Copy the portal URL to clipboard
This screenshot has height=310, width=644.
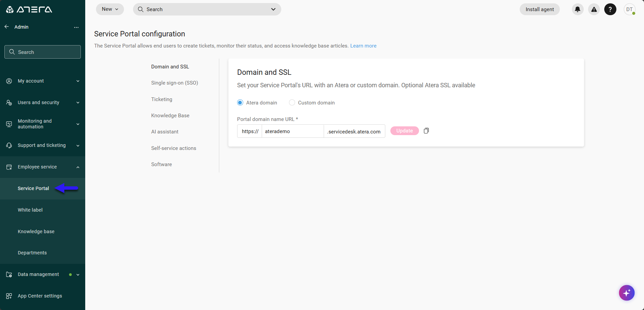[426, 131]
